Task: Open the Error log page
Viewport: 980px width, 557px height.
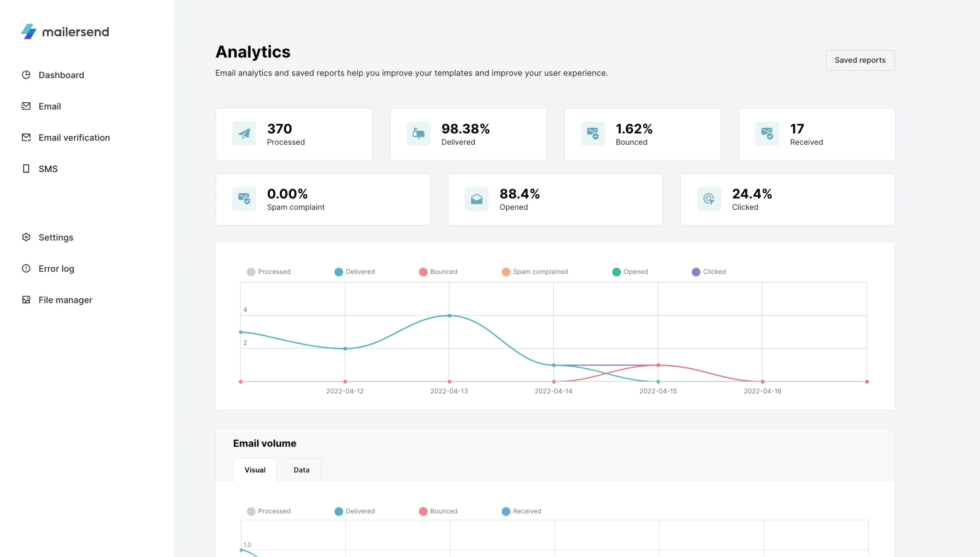Action: tap(48, 268)
